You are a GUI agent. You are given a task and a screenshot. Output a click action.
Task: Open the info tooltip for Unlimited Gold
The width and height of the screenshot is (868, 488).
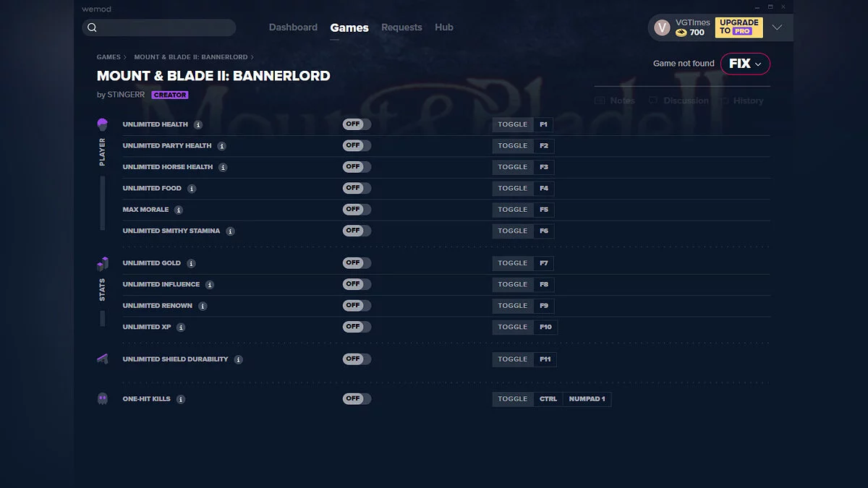(191, 262)
